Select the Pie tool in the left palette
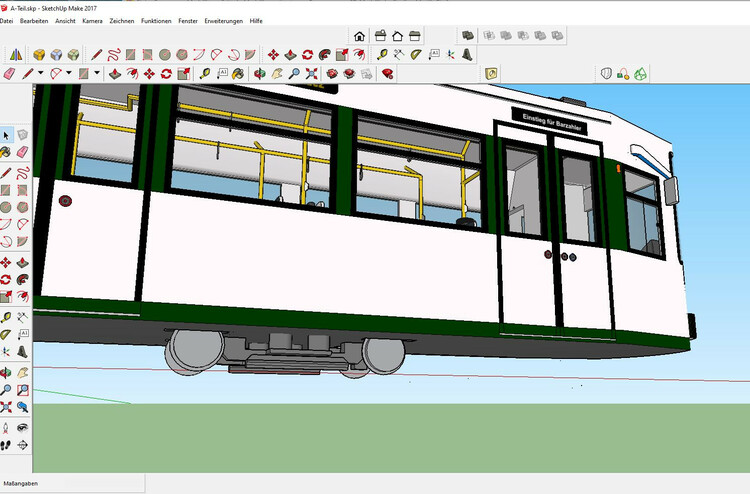The image size is (750, 494). [22, 241]
